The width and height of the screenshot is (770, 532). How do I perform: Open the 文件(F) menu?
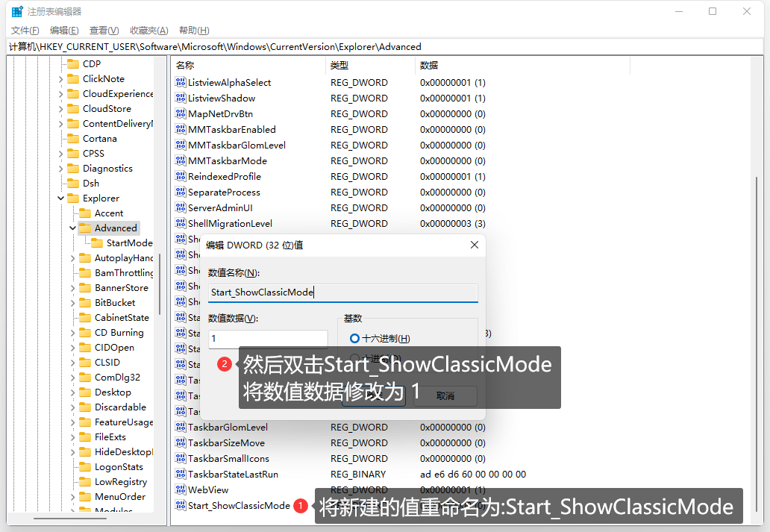25,31
